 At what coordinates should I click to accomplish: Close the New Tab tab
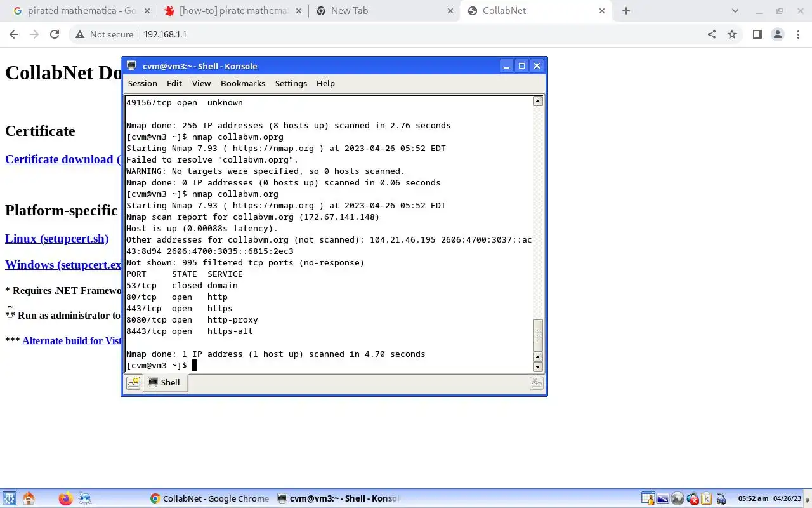click(450, 11)
